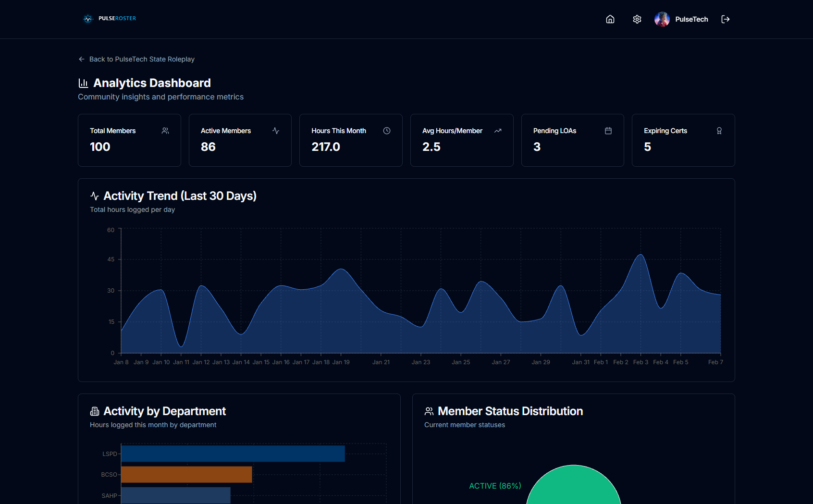Screen dimensions: 813x504
Task: Click the Activity Trend (Last 30 Days) heading
Action: coord(180,196)
